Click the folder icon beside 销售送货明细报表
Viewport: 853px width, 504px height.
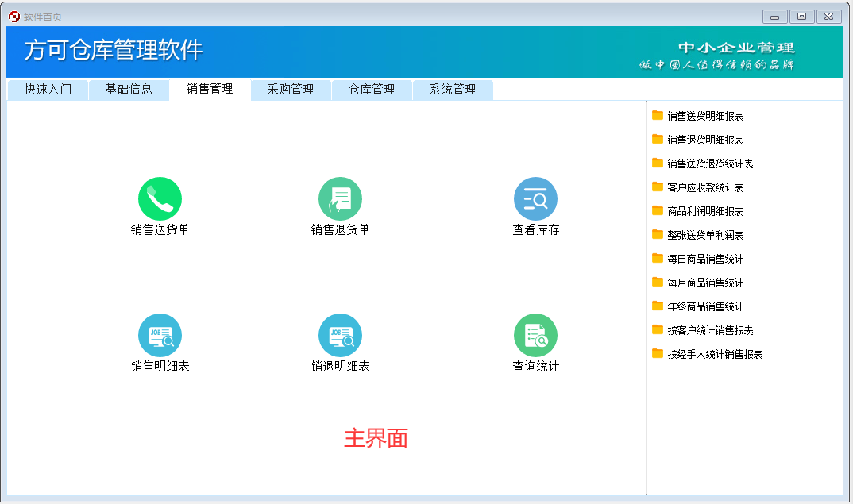[x=658, y=115]
